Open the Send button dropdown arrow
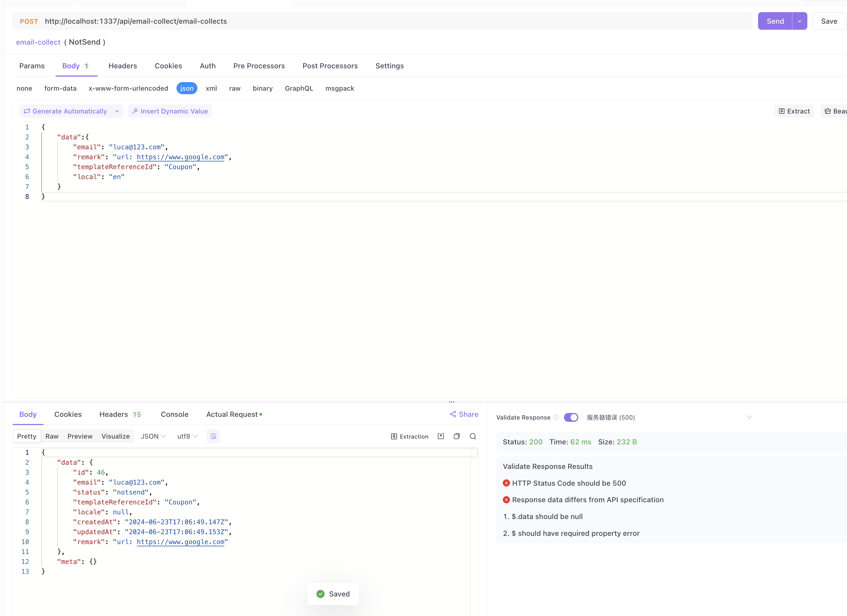 [800, 21]
